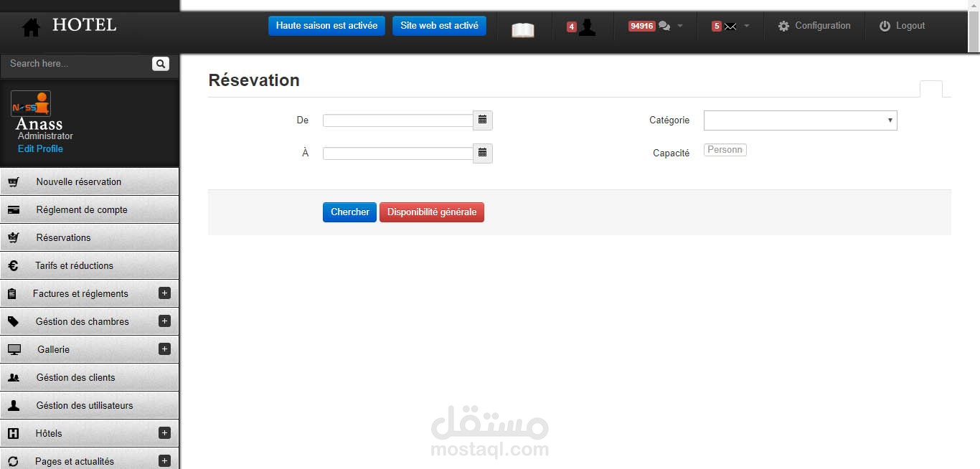This screenshot has width=980, height=469.
Task: Focus the Capacité Personne input field
Action: coord(725,150)
